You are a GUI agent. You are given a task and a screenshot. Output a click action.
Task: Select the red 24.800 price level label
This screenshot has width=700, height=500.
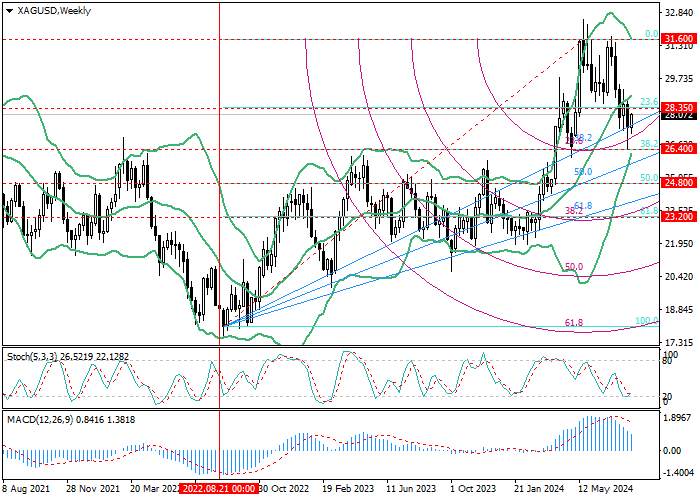[x=679, y=183]
